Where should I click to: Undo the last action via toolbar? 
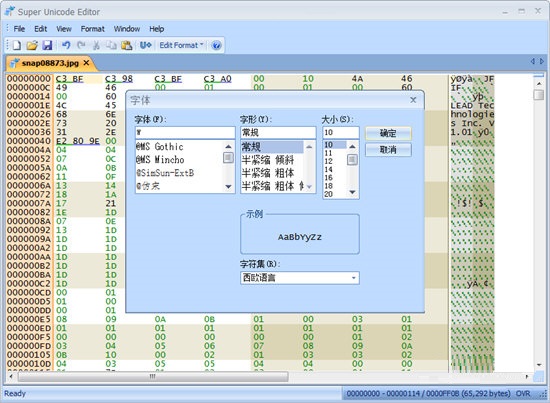(x=66, y=45)
